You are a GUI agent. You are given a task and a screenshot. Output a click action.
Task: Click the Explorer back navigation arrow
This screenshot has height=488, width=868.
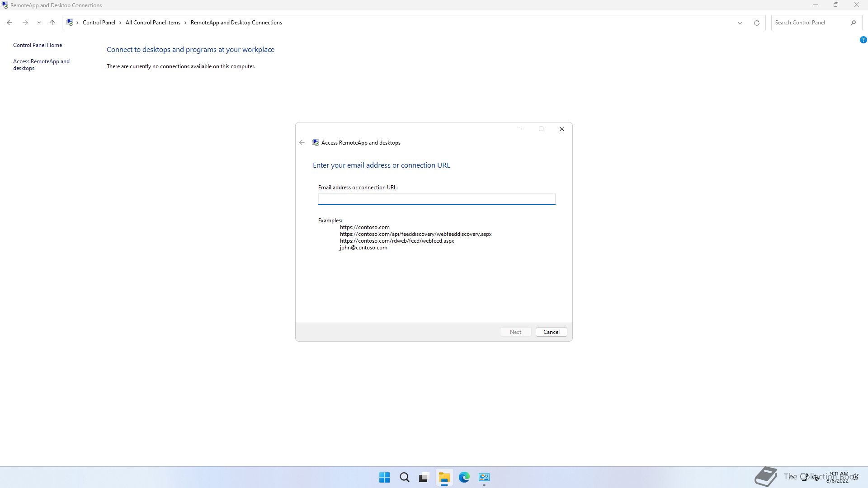point(9,23)
